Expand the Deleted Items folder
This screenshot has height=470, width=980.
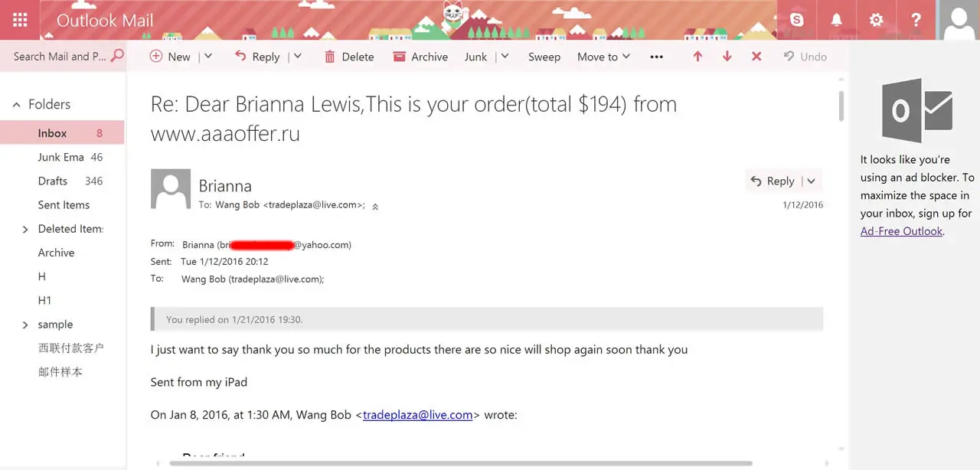pos(25,229)
